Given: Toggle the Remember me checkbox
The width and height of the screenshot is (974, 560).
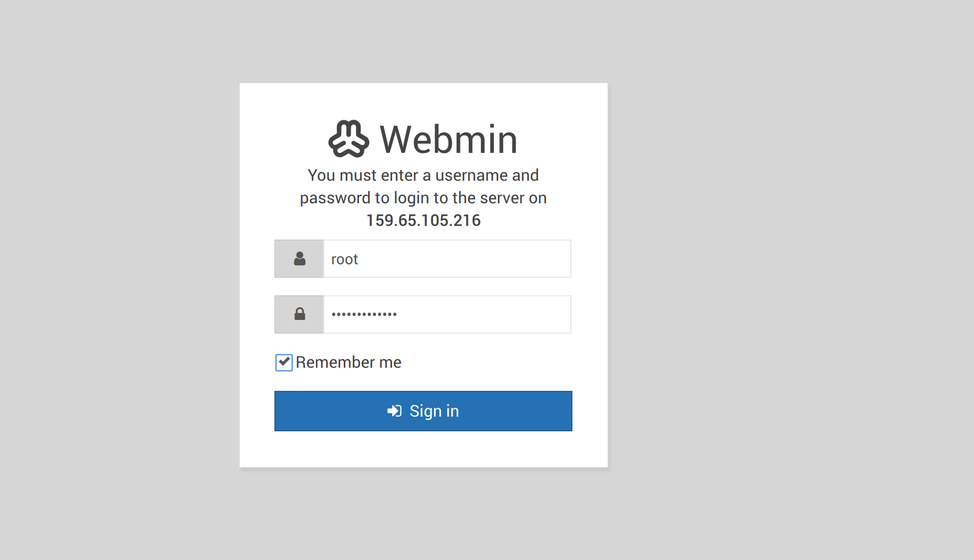Looking at the screenshot, I should pyautogui.click(x=284, y=362).
